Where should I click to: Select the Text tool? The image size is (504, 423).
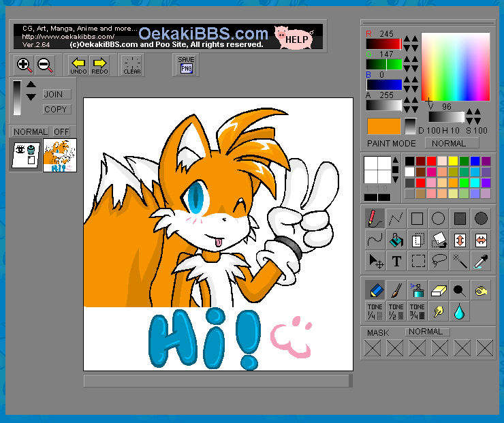coord(396,261)
